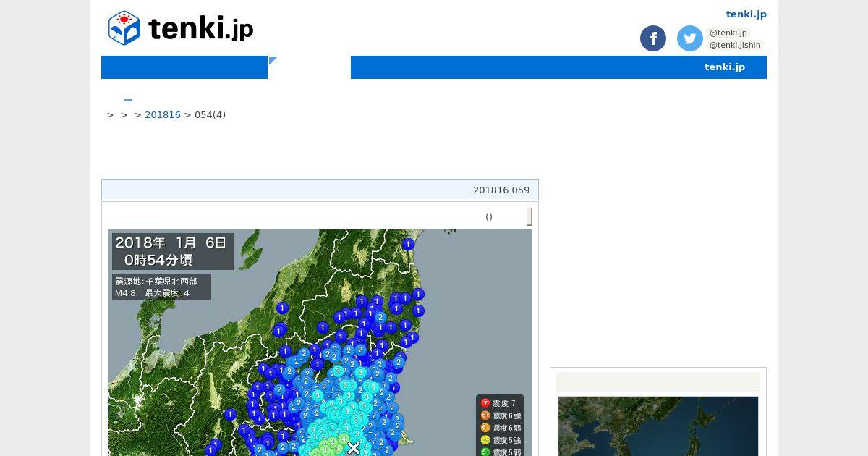Click the earthquake intensity map image
The height and width of the screenshot is (456, 868).
[x=320, y=343]
